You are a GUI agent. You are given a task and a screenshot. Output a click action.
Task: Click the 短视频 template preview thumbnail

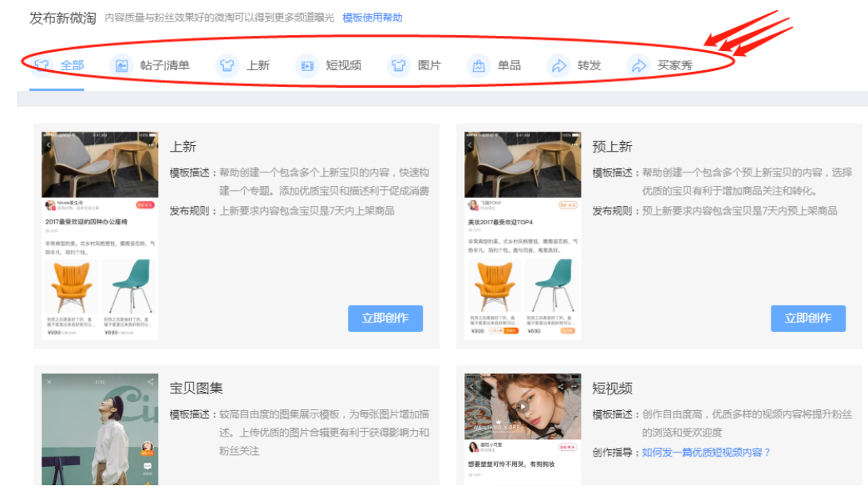[523, 429]
